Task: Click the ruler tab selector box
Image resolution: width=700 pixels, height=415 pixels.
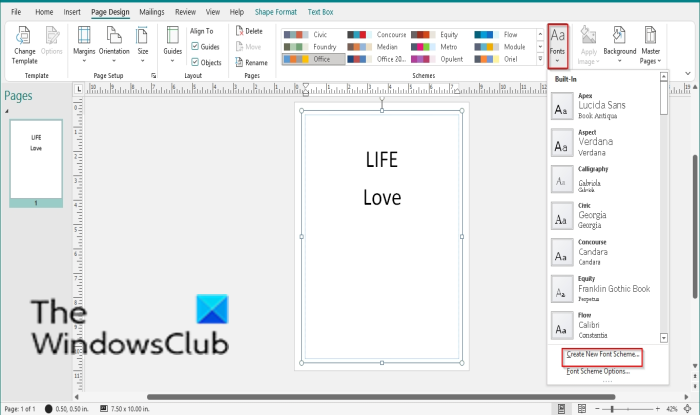Action: coord(79,89)
